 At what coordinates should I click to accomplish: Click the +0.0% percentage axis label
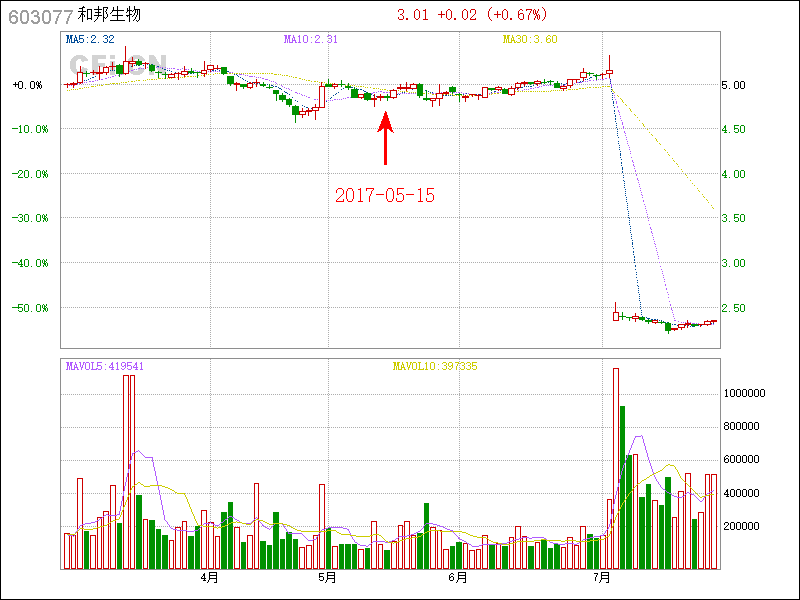(27, 85)
